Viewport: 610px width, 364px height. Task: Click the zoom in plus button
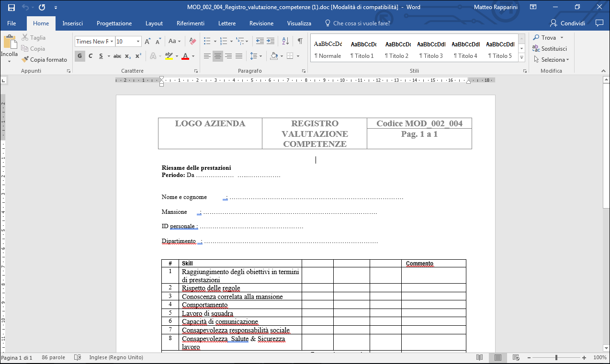click(x=584, y=358)
